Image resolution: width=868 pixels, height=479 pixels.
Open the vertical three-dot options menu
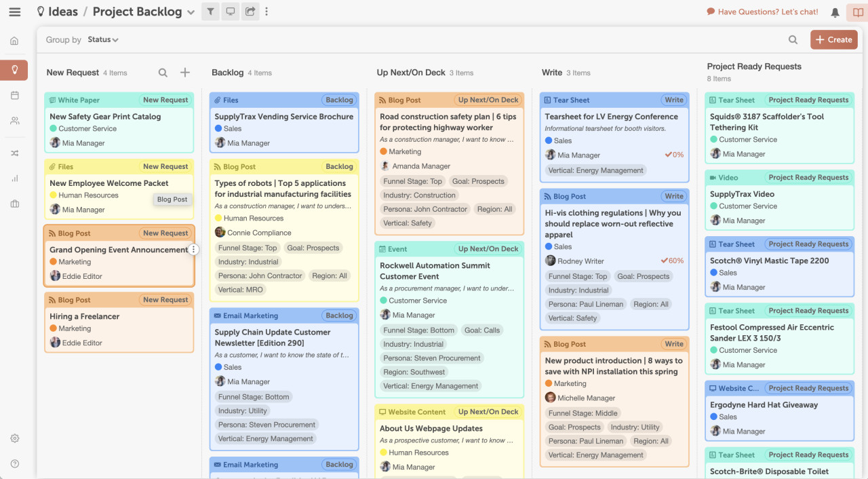tap(267, 12)
